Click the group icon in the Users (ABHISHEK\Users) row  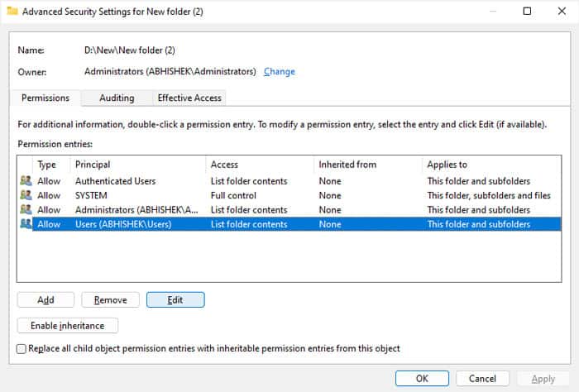tap(26, 224)
